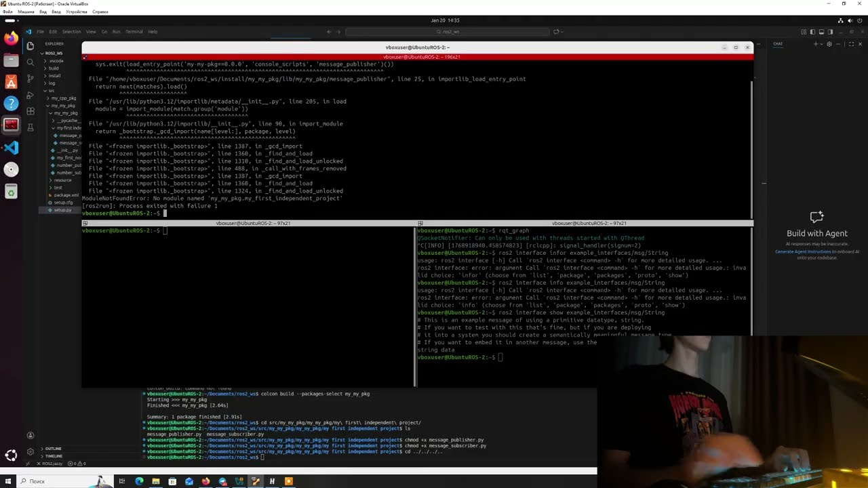Click the Generate Agent Instructions link
868x488 pixels.
[803, 251]
